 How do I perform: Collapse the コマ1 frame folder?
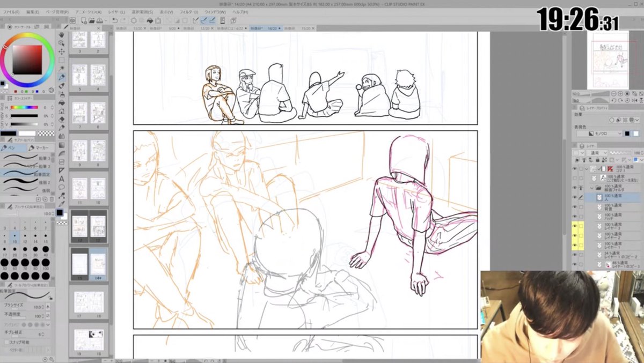point(587,169)
